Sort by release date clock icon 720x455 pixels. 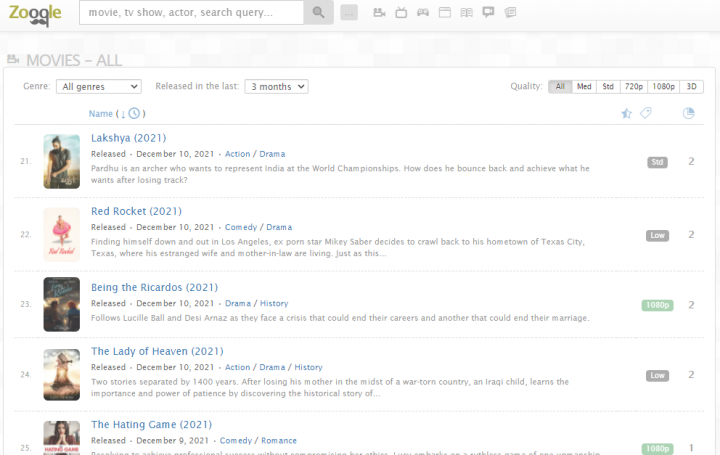click(135, 113)
